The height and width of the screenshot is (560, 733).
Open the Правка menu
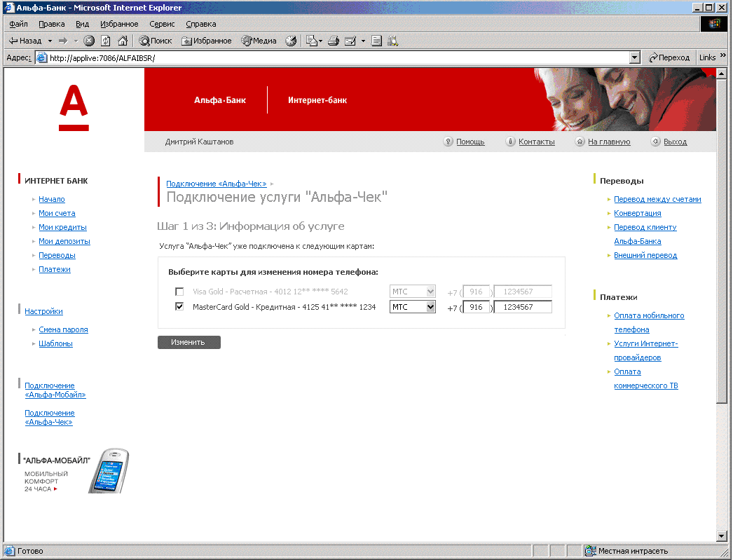tap(51, 24)
